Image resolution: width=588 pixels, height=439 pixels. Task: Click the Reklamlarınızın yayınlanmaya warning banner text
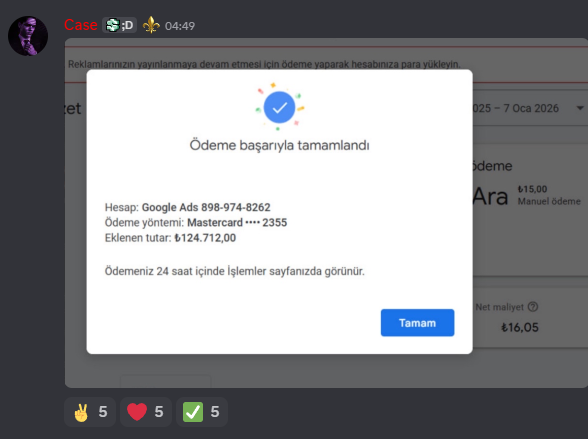pyautogui.click(x=264, y=64)
